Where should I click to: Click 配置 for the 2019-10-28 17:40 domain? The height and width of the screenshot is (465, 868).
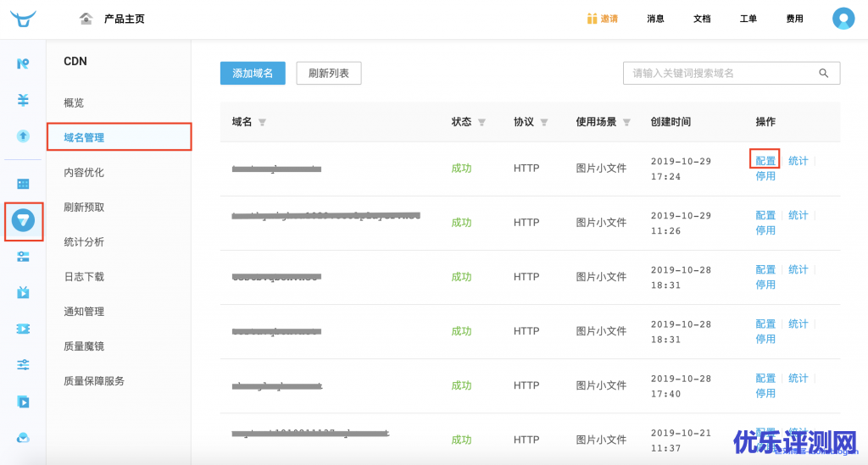pos(765,379)
